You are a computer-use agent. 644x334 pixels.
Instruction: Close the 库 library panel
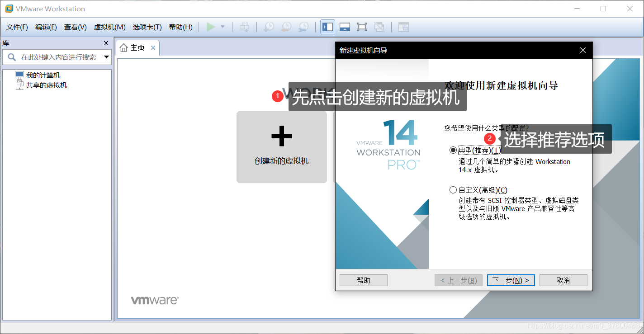tap(106, 43)
